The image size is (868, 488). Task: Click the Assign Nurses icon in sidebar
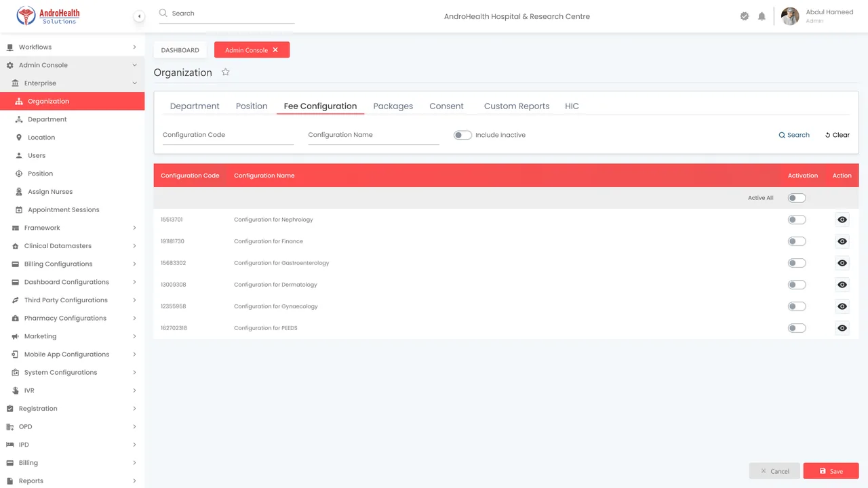(19, 192)
